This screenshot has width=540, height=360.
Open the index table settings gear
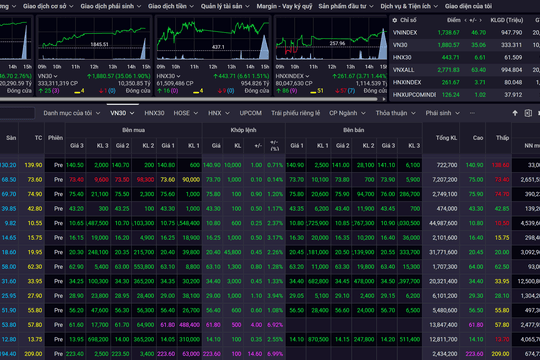(x=395, y=20)
